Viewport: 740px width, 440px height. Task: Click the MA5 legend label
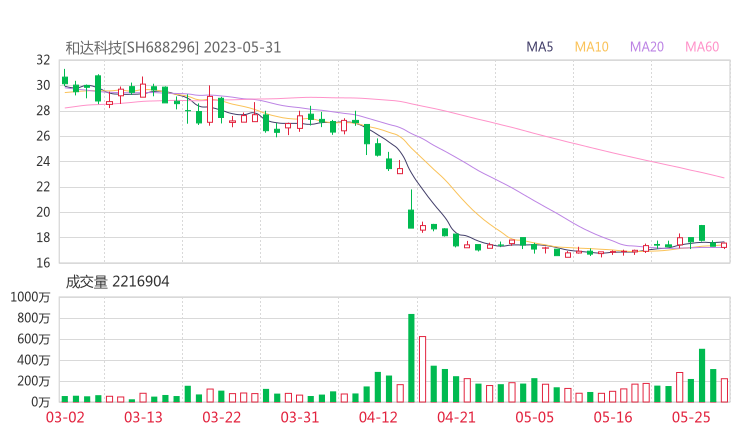[539, 47]
